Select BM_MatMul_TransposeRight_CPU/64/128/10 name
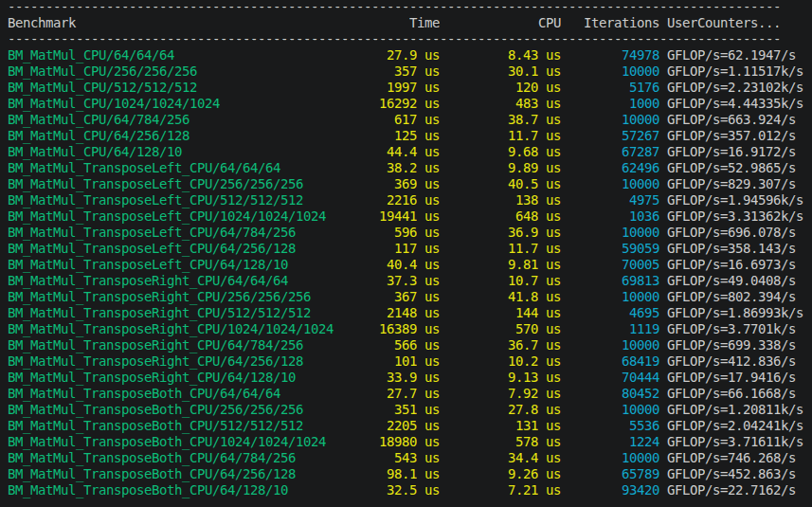The width and height of the screenshot is (812, 507). point(152,377)
